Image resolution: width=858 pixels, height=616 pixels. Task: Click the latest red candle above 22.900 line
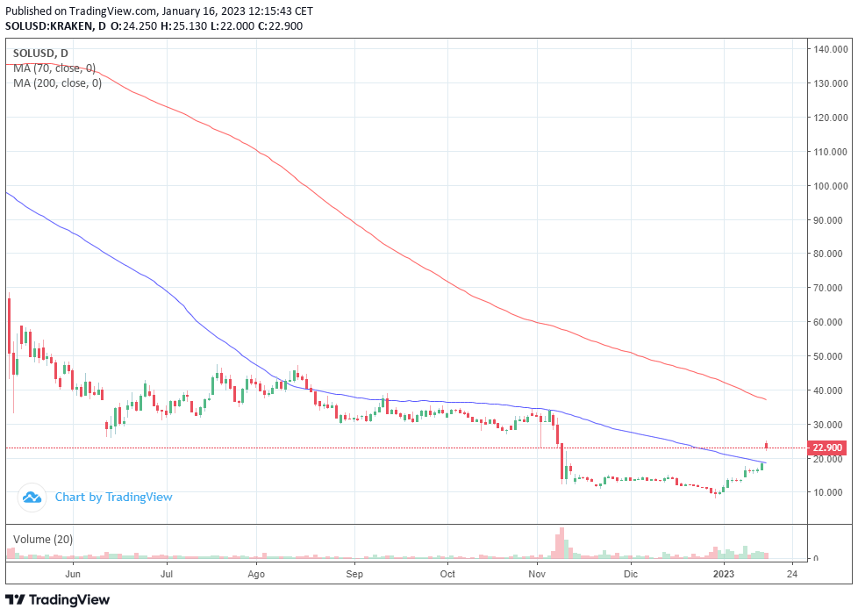(x=767, y=445)
